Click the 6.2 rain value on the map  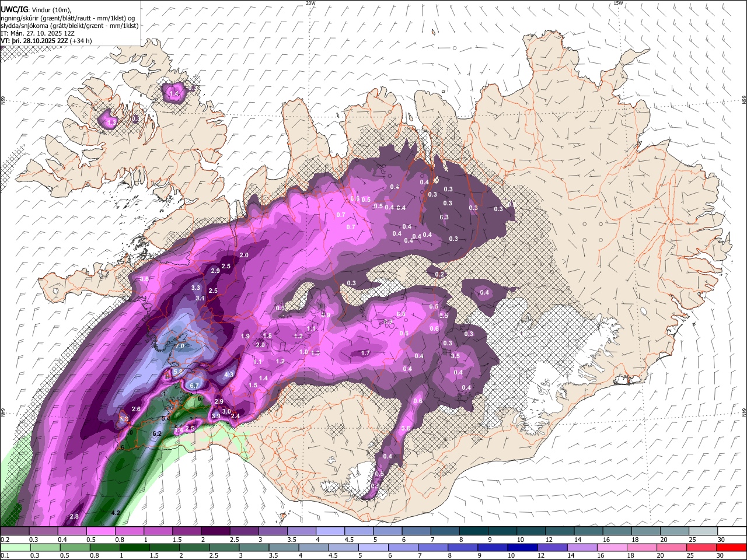[x=156, y=433]
